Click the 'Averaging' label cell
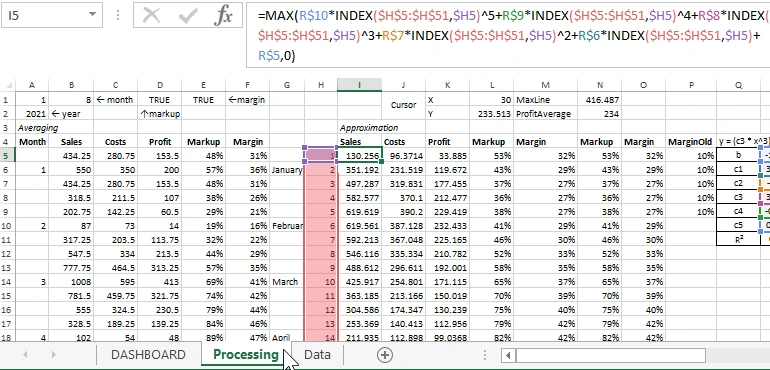This screenshot has width=770, height=370. coord(38,128)
